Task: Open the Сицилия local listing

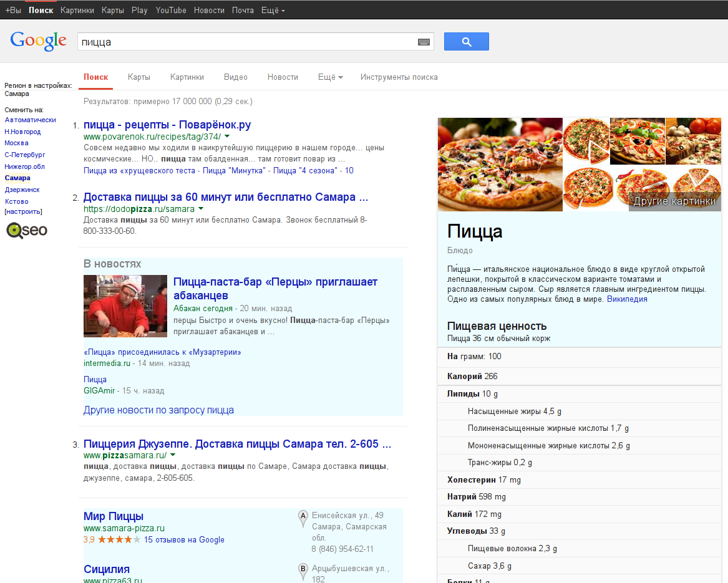Action: coord(106,569)
